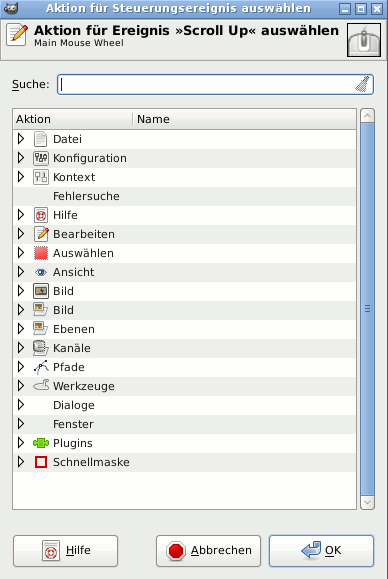The height and width of the screenshot is (579, 388).
Task: Select the Kontext label
Action: click(x=74, y=177)
